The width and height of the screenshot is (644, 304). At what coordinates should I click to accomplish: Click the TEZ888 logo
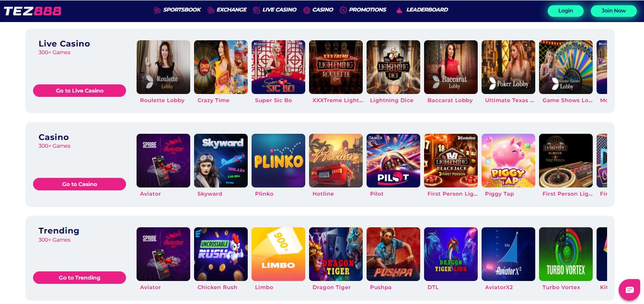[x=33, y=11]
